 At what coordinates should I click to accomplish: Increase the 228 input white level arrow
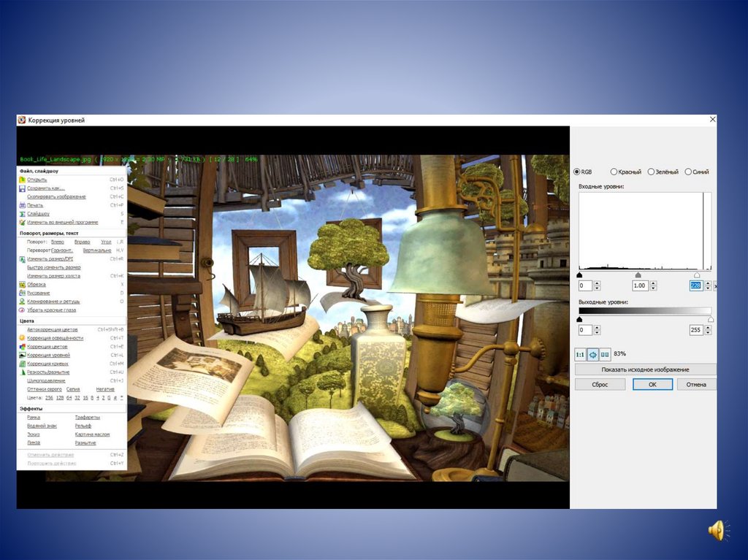708,284
